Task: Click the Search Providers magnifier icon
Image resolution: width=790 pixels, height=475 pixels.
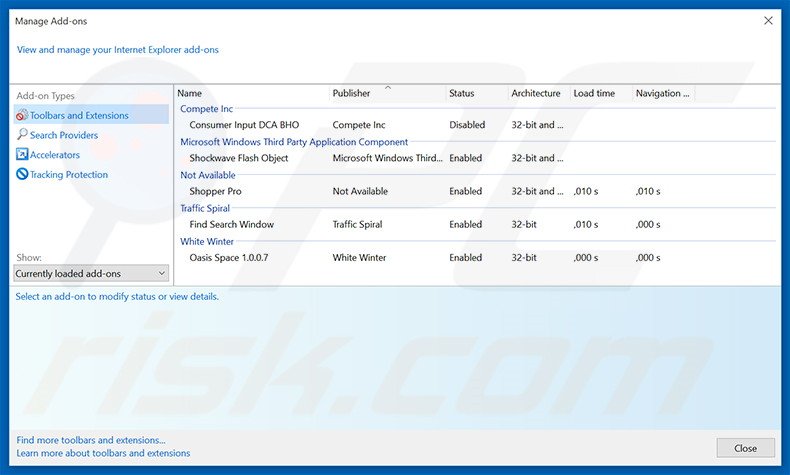Action: click(x=22, y=134)
